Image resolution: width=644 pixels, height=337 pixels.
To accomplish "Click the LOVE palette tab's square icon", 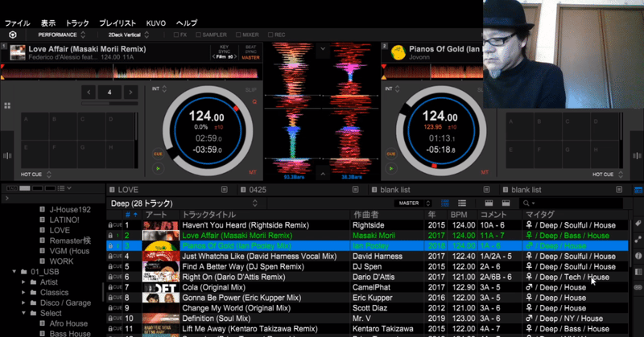I will coord(225,190).
